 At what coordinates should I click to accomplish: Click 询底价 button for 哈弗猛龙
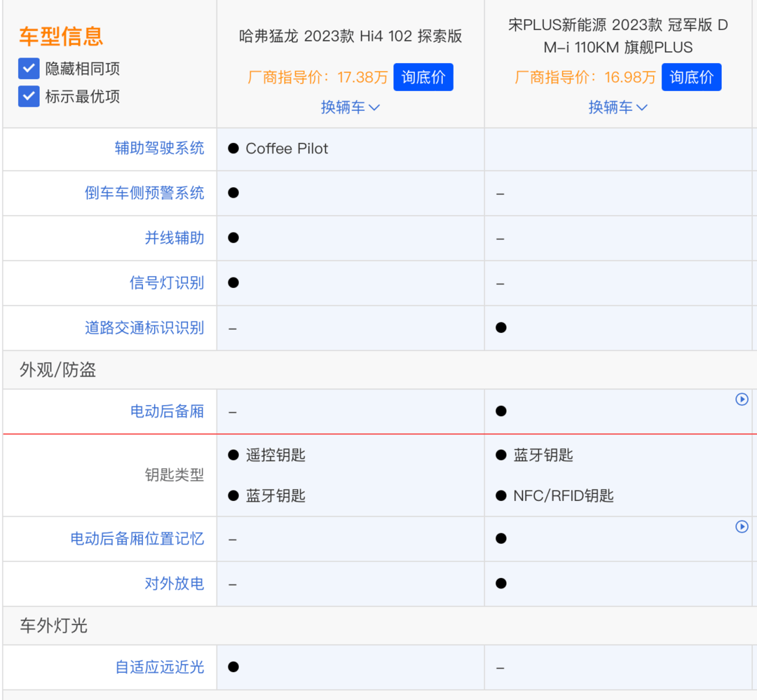[423, 77]
